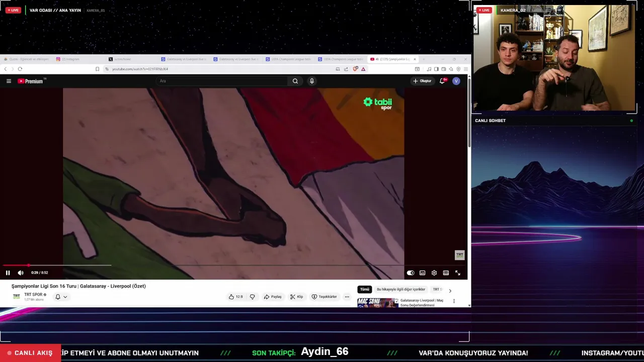The image size is (644, 362).
Task: Click the 'Teşekkürler' thanks button
Action: coord(324,297)
